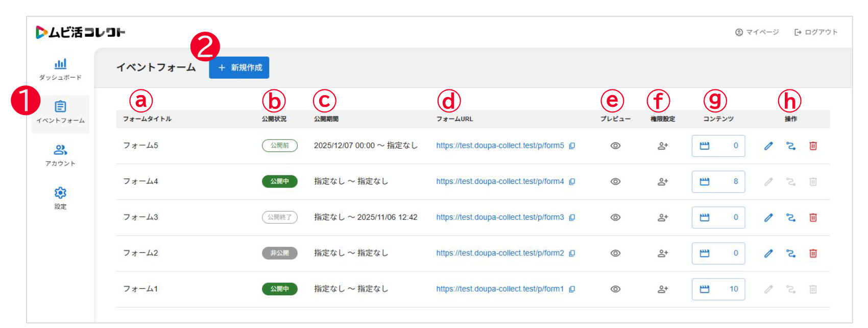Go to アカウント in the sidebar
Viewport: 868px width, 328px height.
click(x=60, y=155)
